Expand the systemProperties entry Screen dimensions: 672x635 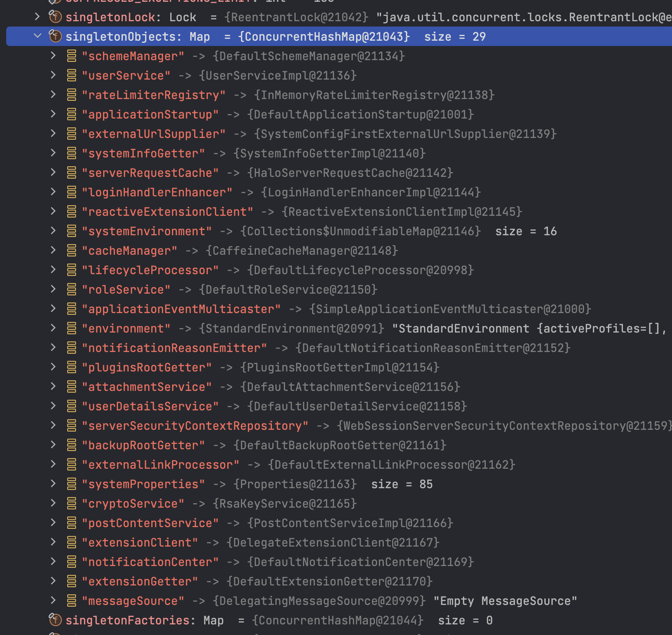click(x=53, y=484)
